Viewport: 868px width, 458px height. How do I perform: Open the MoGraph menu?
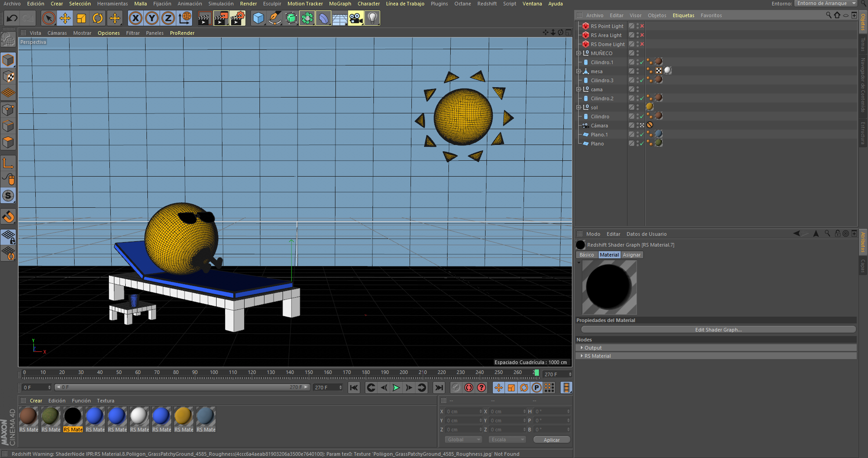340,4
